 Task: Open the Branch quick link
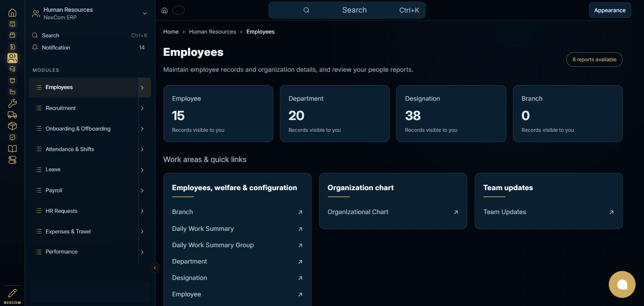[x=237, y=212]
